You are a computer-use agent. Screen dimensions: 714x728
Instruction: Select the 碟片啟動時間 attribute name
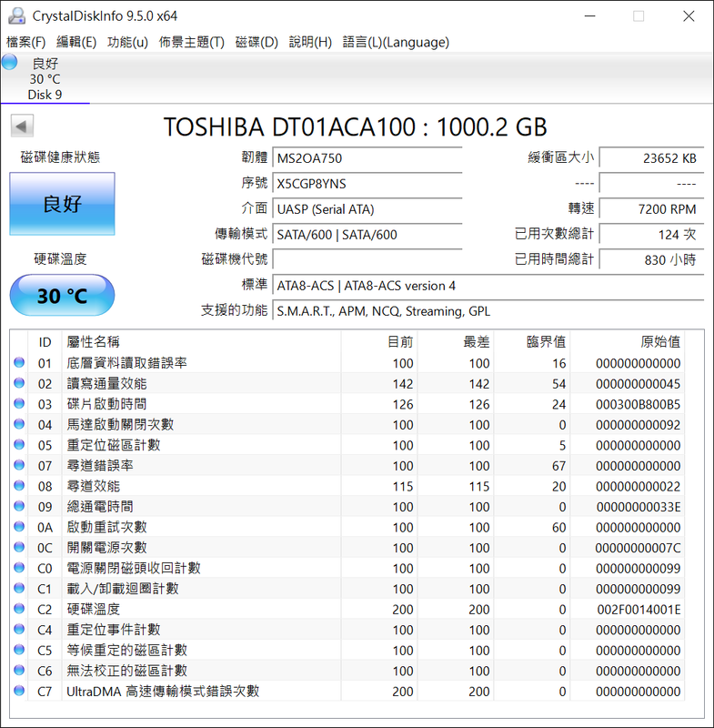[x=106, y=404]
